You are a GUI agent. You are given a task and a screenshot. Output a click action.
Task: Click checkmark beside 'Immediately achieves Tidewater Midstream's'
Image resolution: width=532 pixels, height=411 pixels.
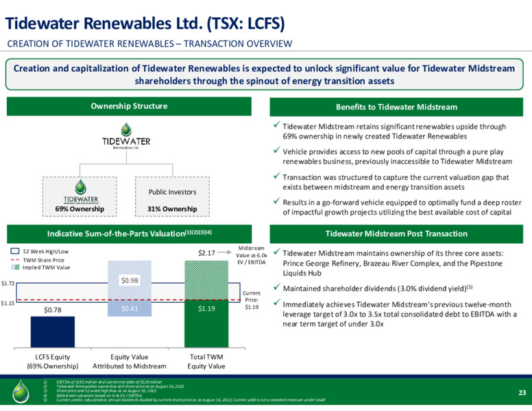coord(277,303)
